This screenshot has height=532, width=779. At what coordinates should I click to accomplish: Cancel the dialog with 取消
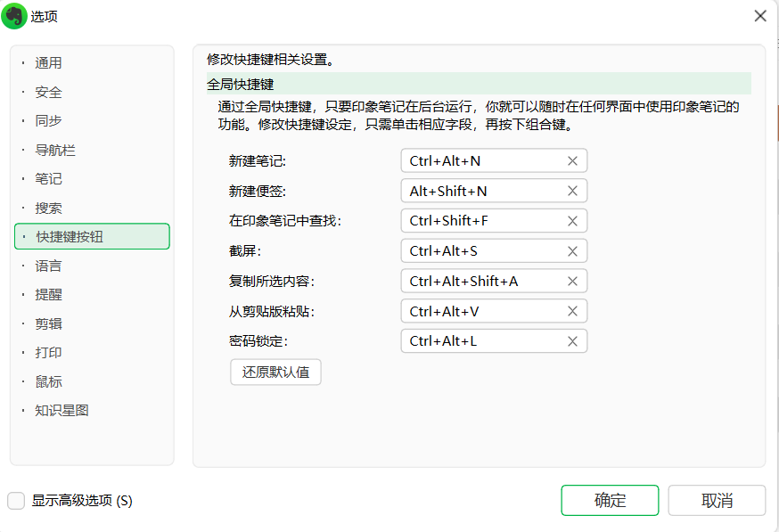tap(717, 501)
